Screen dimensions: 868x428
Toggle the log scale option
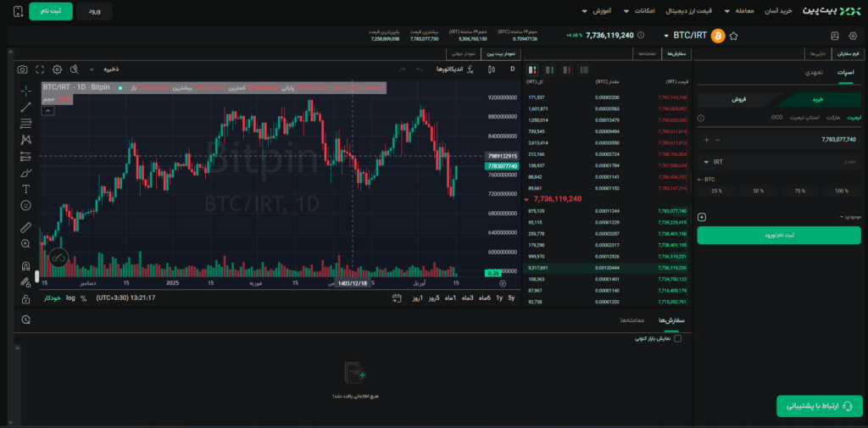tap(70, 297)
